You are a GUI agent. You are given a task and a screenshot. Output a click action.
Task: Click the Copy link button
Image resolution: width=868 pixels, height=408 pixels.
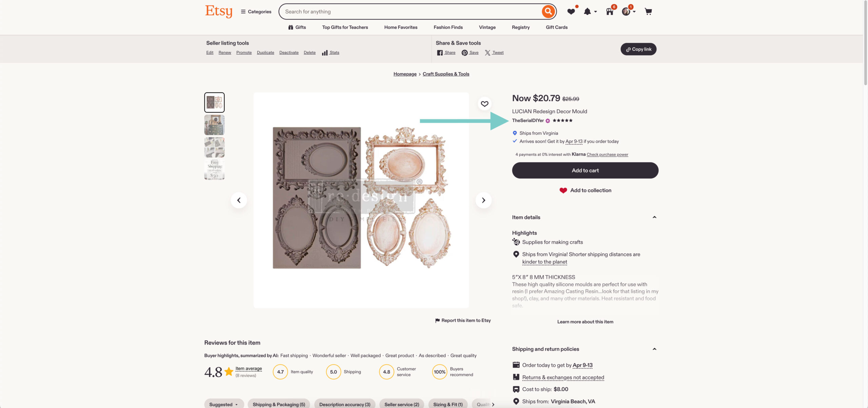pyautogui.click(x=638, y=49)
